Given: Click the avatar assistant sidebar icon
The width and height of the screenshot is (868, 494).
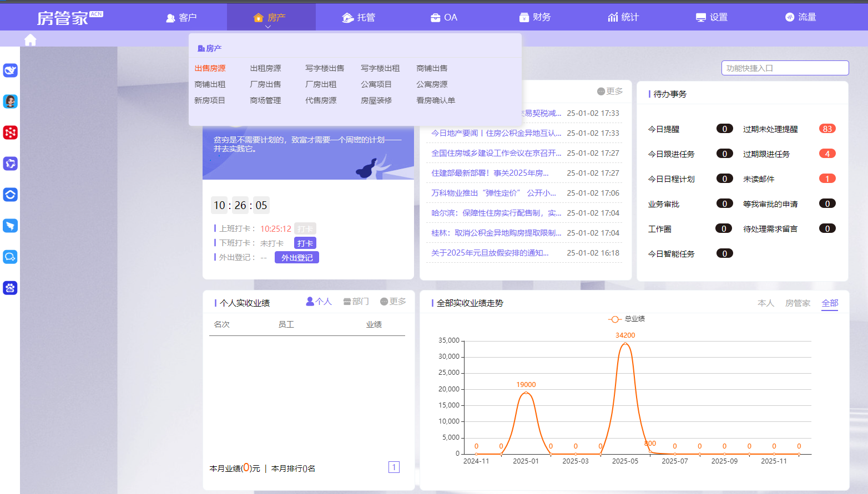Looking at the screenshot, I should (11, 101).
